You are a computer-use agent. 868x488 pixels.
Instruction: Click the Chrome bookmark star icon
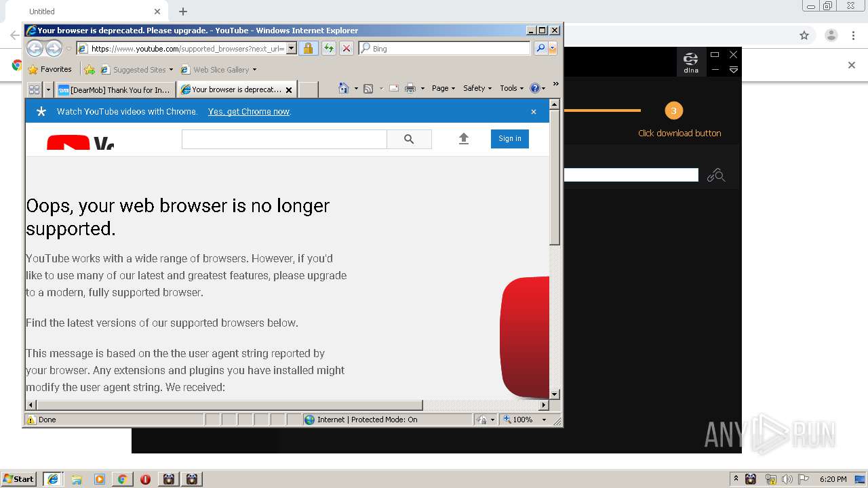tap(804, 35)
